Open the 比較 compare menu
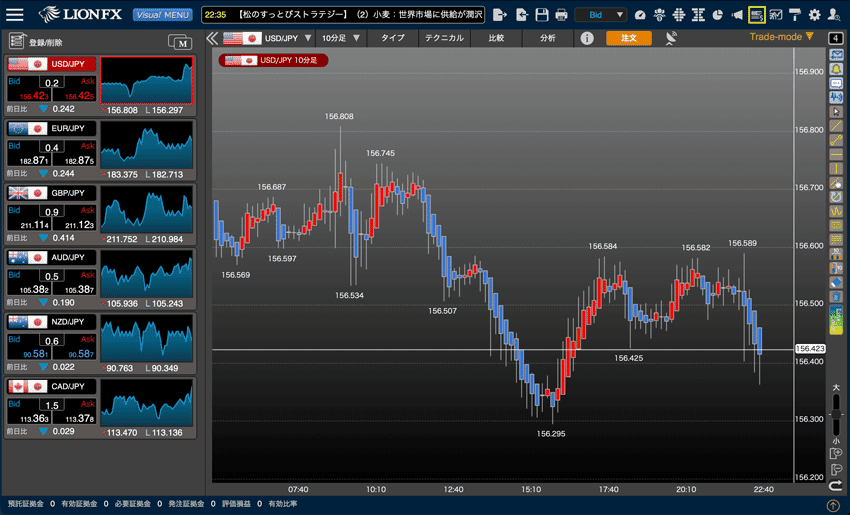850x515 pixels. pos(496,38)
